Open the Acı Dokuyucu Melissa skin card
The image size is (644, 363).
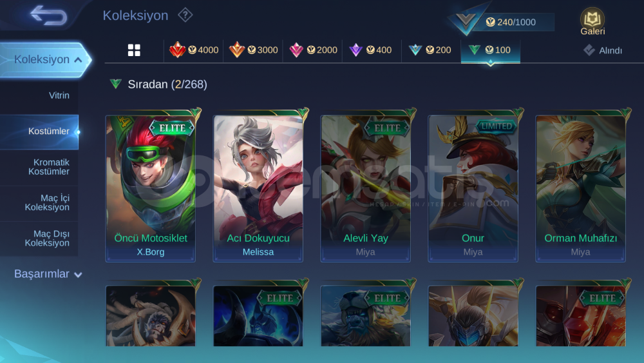pos(258,187)
